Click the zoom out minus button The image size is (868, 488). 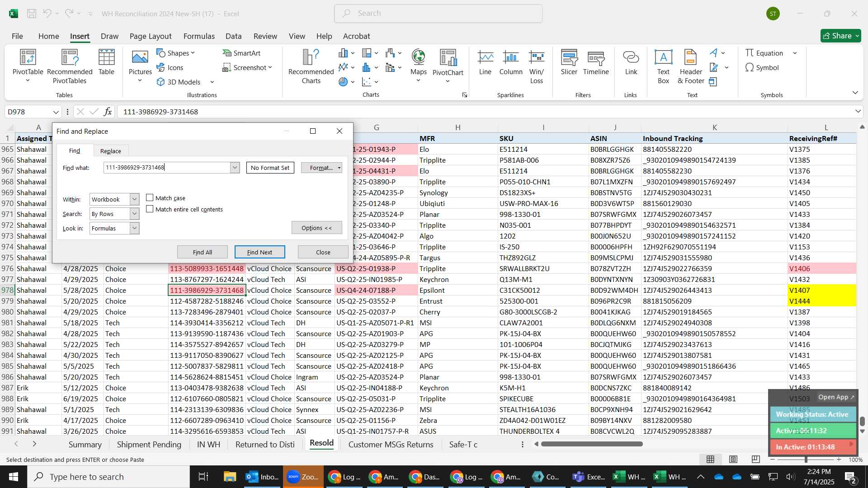(772, 460)
